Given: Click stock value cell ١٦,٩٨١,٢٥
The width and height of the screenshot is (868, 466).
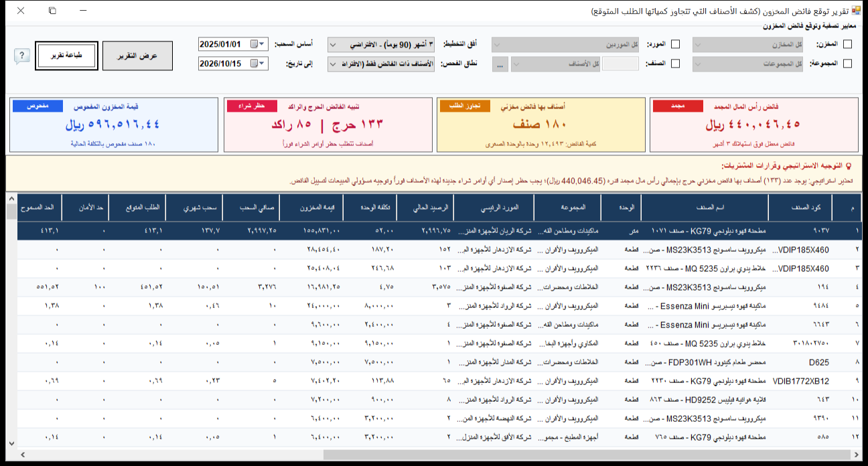Looking at the screenshot, I should [x=312, y=287].
